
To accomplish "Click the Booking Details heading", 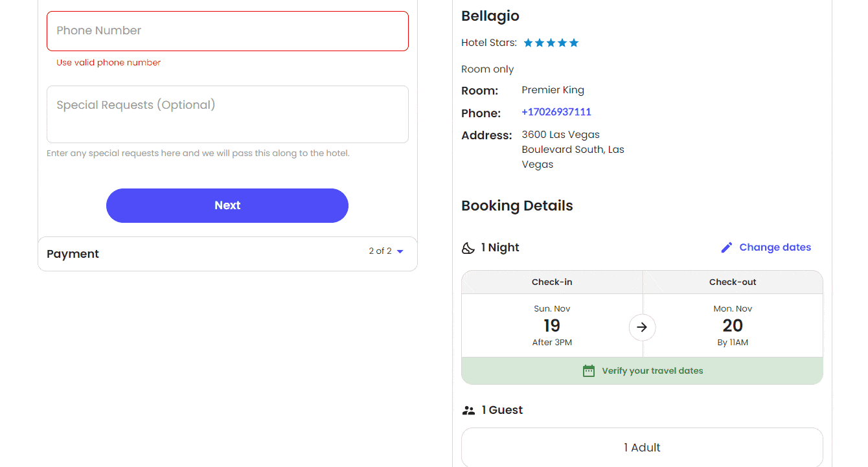I will click(517, 206).
